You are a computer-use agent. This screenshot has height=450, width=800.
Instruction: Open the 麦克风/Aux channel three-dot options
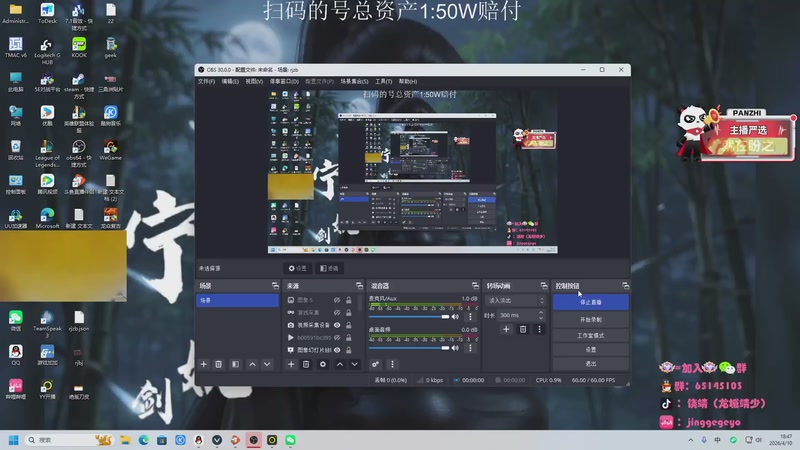(x=470, y=317)
